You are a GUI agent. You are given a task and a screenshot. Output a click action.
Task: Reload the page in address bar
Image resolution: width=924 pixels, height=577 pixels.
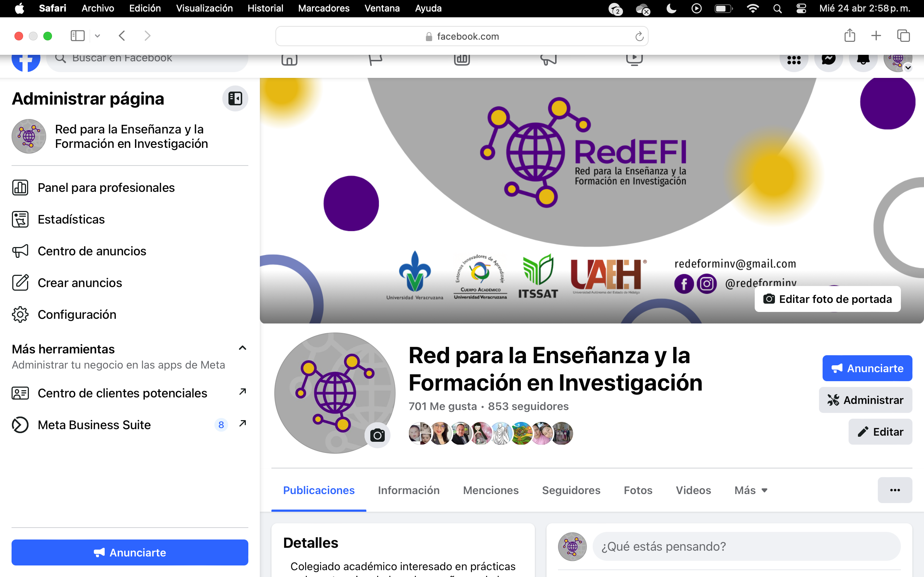[x=639, y=37]
